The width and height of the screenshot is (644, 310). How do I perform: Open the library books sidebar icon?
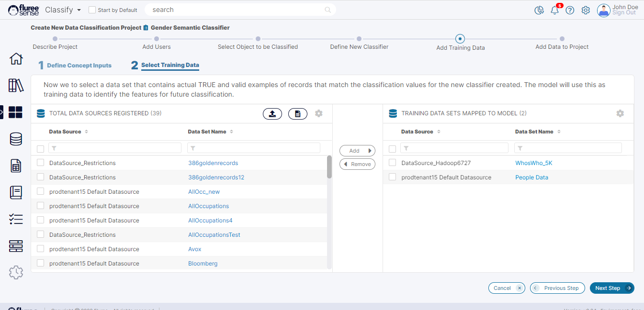click(x=16, y=86)
